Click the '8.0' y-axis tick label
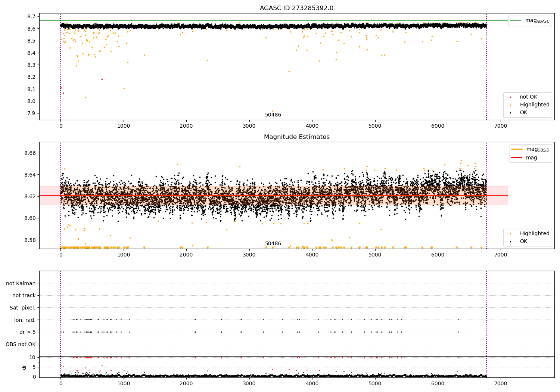This screenshot has width=560, height=392. 31,101
